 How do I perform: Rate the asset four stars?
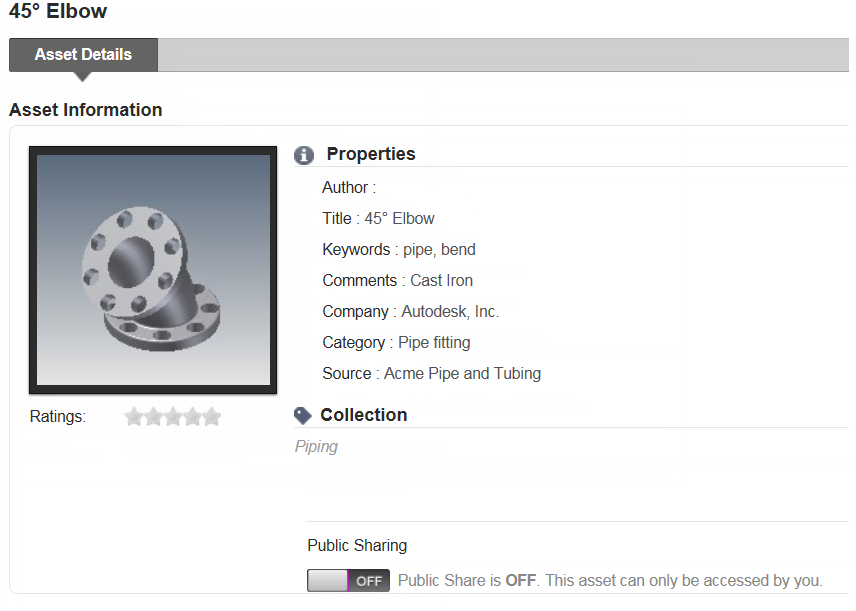tap(192, 417)
